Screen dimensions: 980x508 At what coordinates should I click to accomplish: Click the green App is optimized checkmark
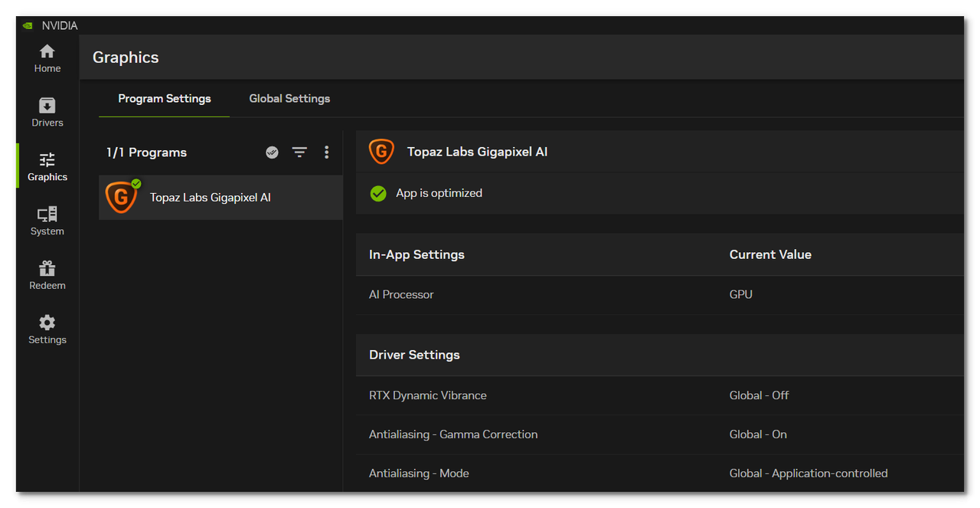click(378, 194)
